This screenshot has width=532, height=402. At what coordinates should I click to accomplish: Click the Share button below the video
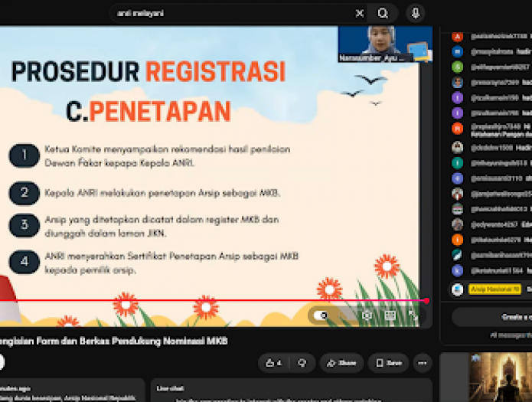coord(341,363)
